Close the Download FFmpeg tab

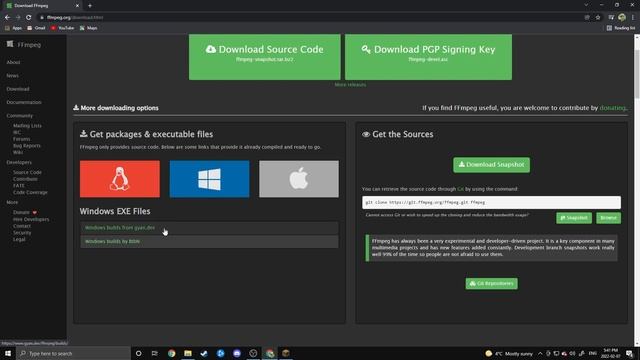pyautogui.click(x=77, y=6)
